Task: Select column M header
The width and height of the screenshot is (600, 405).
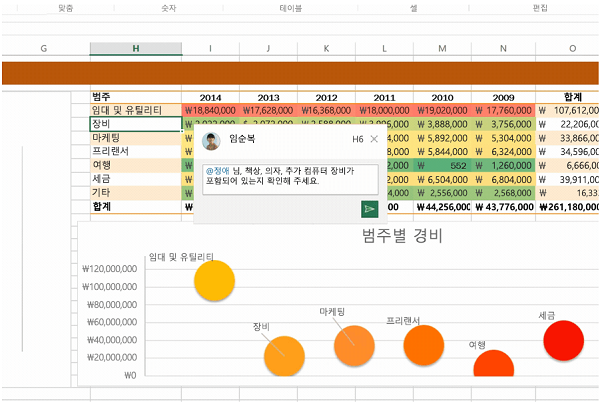Action: pyautogui.click(x=442, y=48)
